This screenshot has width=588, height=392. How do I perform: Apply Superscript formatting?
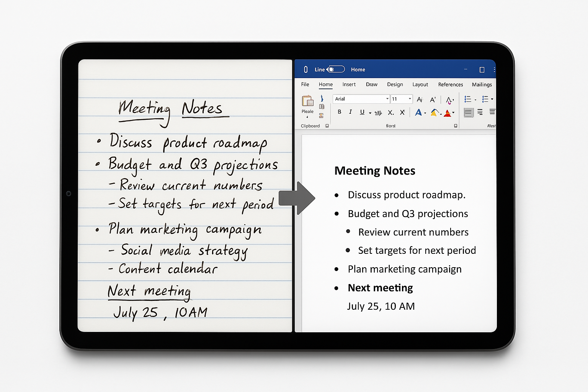coord(402,113)
